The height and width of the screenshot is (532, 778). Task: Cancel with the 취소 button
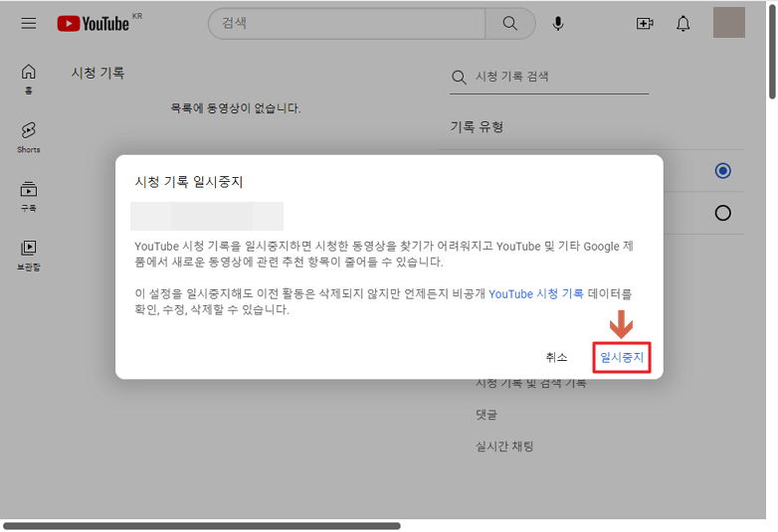pos(556,357)
